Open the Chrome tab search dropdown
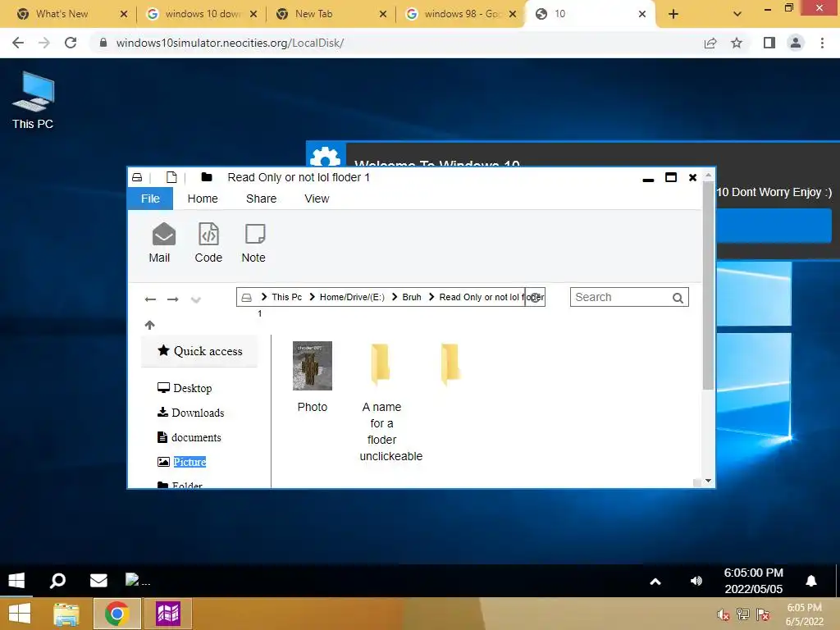Viewport: 840px width, 630px height. [737, 15]
